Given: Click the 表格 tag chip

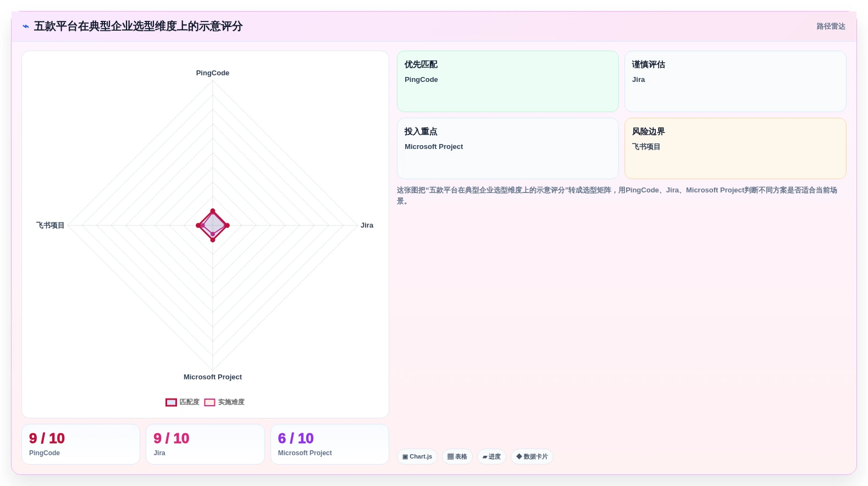Looking at the screenshot, I should pos(457,457).
